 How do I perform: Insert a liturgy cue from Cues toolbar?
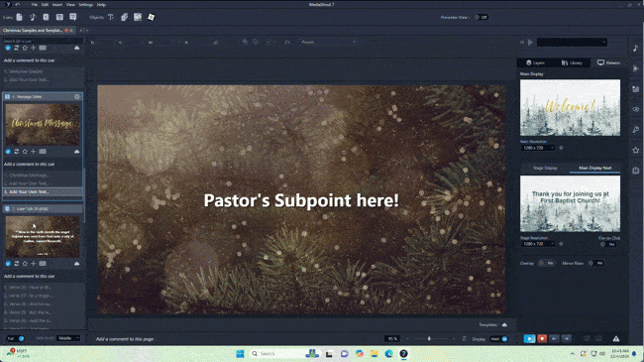click(x=59, y=17)
